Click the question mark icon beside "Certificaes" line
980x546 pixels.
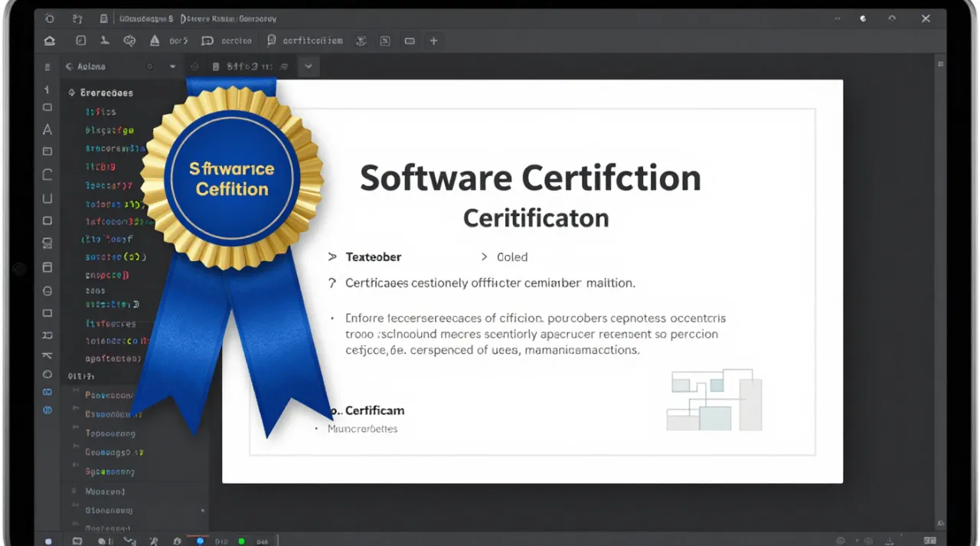tap(332, 283)
